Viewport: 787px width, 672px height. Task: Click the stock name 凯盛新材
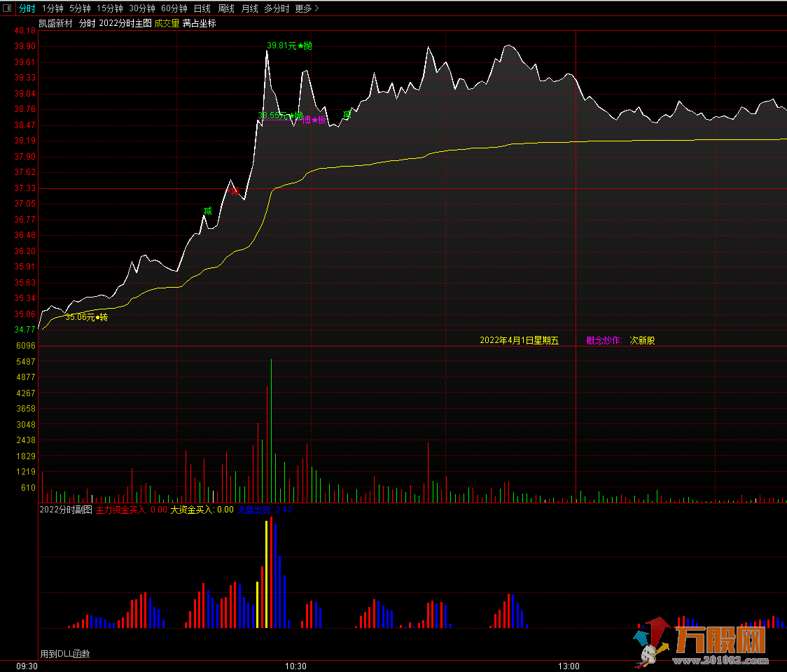(x=56, y=23)
